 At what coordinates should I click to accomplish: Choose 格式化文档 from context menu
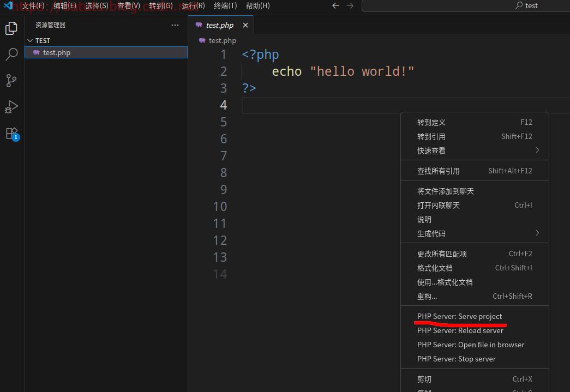tap(435, 268)
